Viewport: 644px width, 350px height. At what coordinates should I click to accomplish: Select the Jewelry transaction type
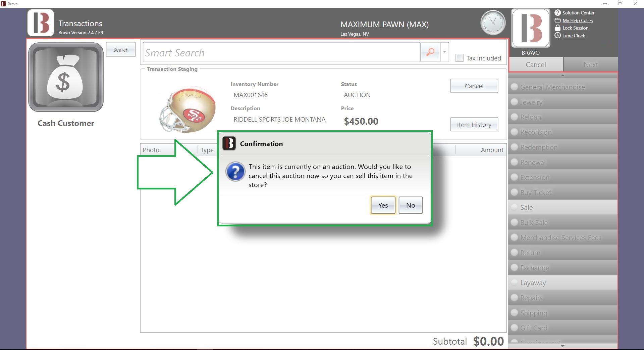pyautogui.click(x=563, y=102)
